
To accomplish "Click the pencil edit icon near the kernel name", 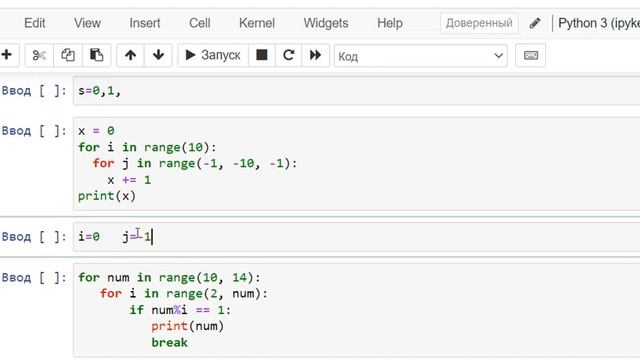I will (535, 23).
